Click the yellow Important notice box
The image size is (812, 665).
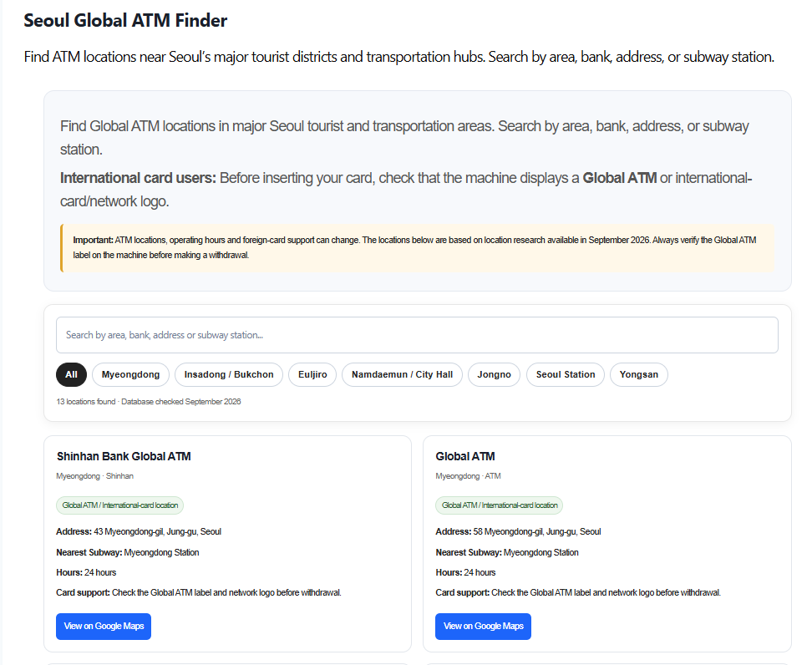click(418, 247)
